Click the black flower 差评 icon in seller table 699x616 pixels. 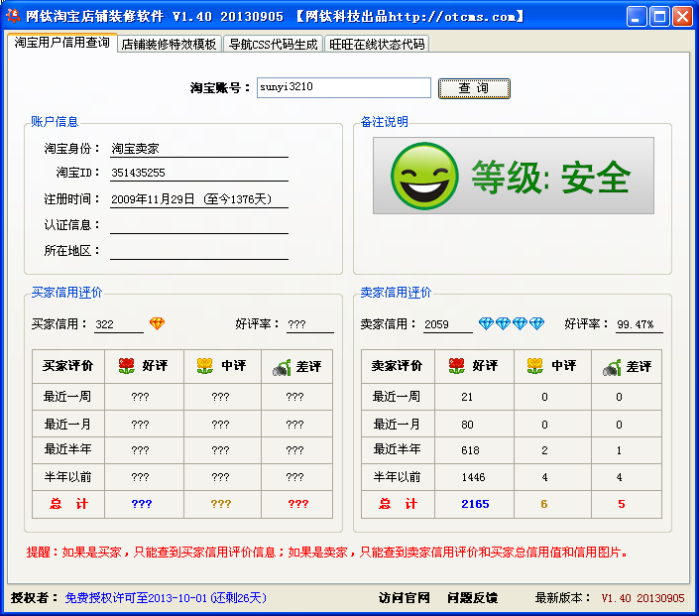point(612,367)
